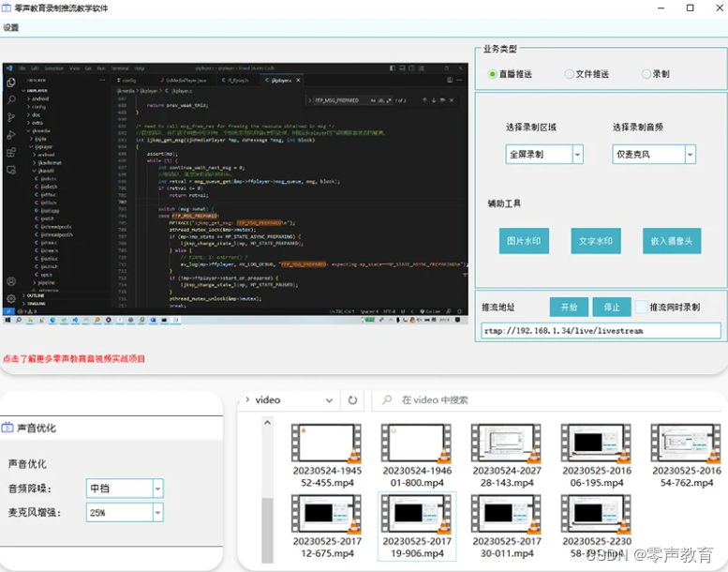The width and height of the screenshot is (728, 572).
Task: Click the Accounts icon in VS Code
Action: (11, 281)
